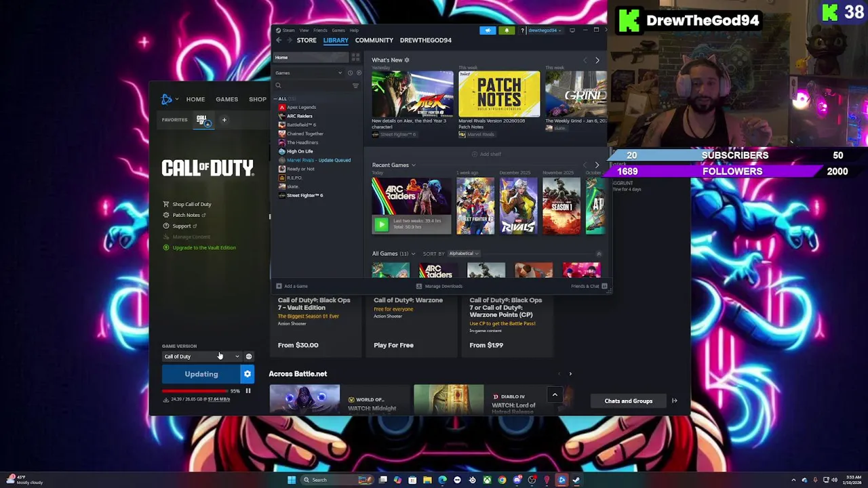Switch to Steam STORE tab

(x=307, y=41)
